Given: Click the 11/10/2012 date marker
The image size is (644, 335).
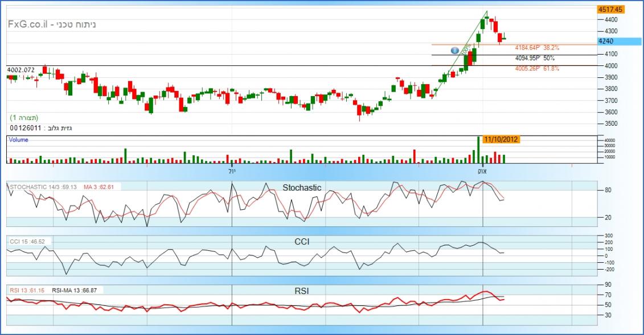Looking at the screenshot, I should tap(500, 139).
